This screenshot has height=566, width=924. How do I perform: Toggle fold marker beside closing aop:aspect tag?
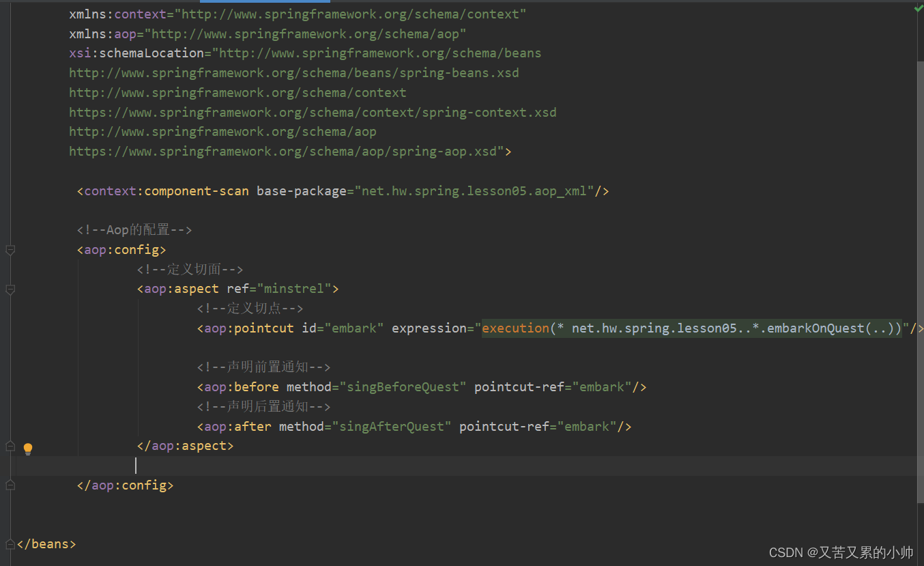tap(10, 446)
